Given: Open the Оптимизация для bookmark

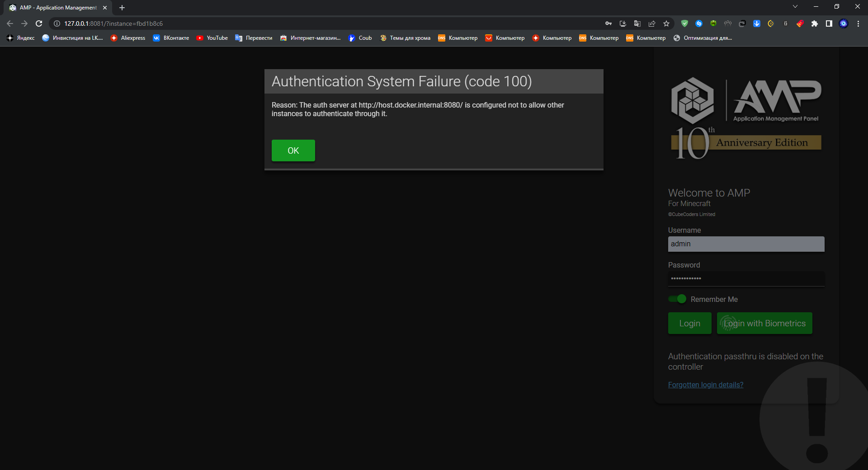Looking at the screenshot, I should point(703,38).
